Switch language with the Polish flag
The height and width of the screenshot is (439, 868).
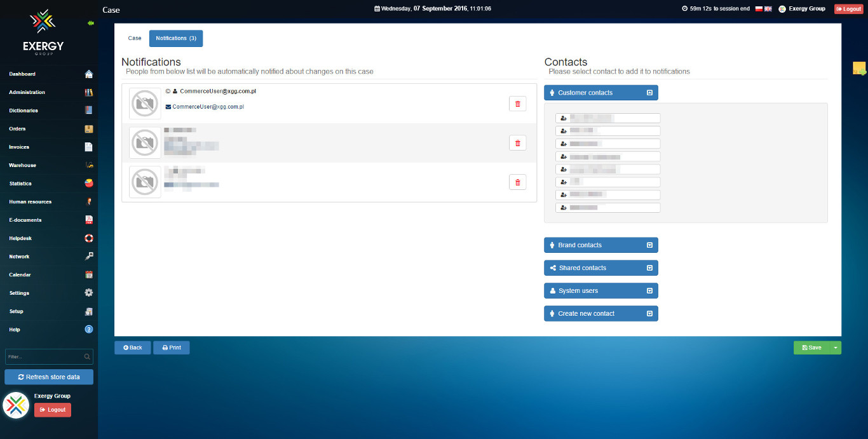pos(759,9)
